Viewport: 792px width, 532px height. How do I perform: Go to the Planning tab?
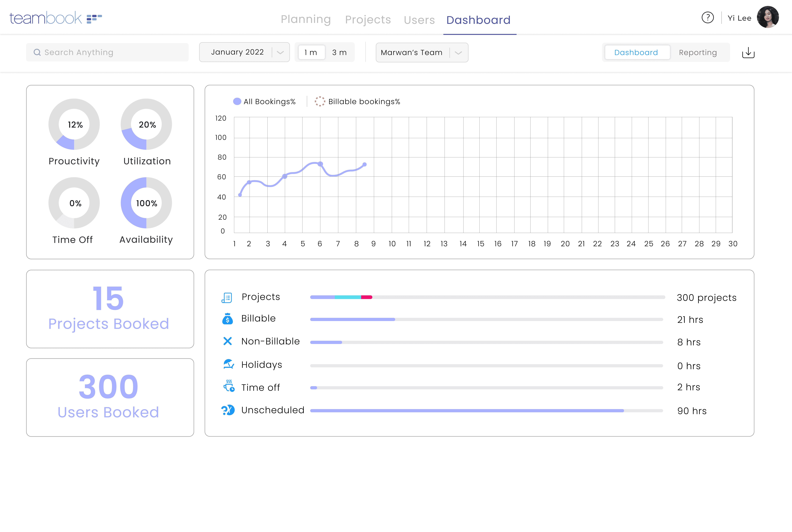[305, 19]
